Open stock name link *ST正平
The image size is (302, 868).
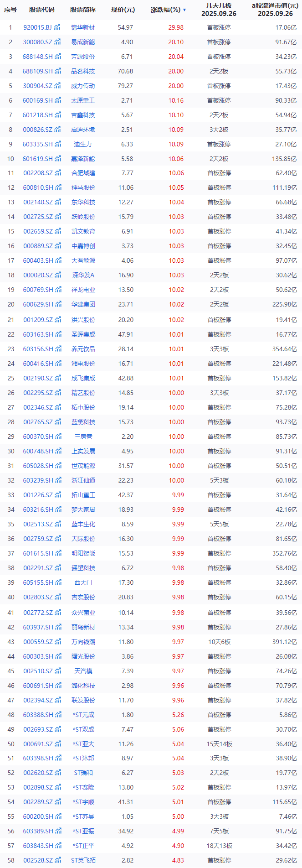(x=83, y=846)
